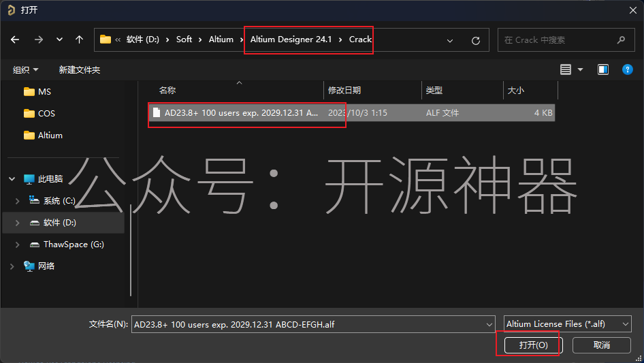
Task: Change the view layout icon
Action: click(x=566, y=69)
